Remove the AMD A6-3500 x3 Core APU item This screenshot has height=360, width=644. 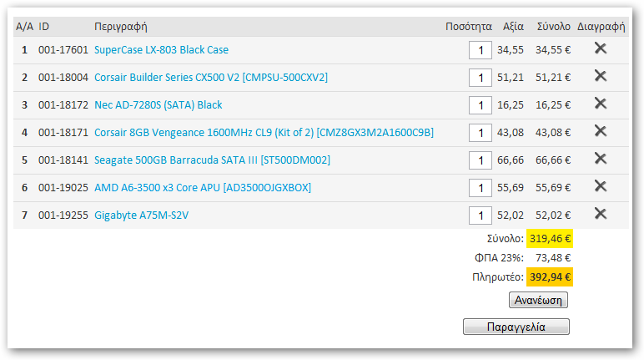click(x=601, y=186)
